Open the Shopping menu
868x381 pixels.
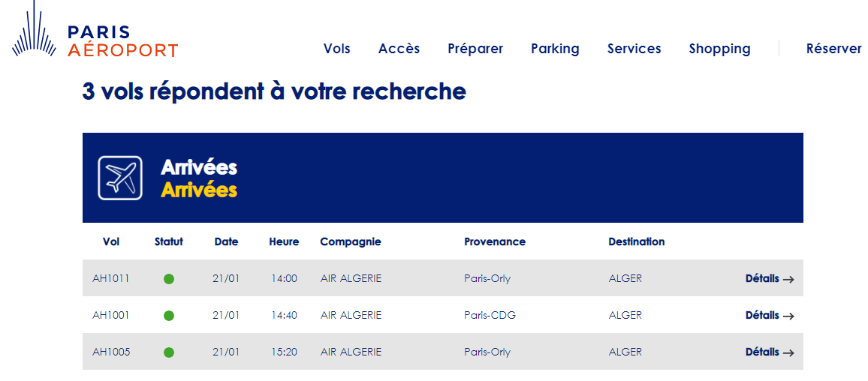(719, 49)
